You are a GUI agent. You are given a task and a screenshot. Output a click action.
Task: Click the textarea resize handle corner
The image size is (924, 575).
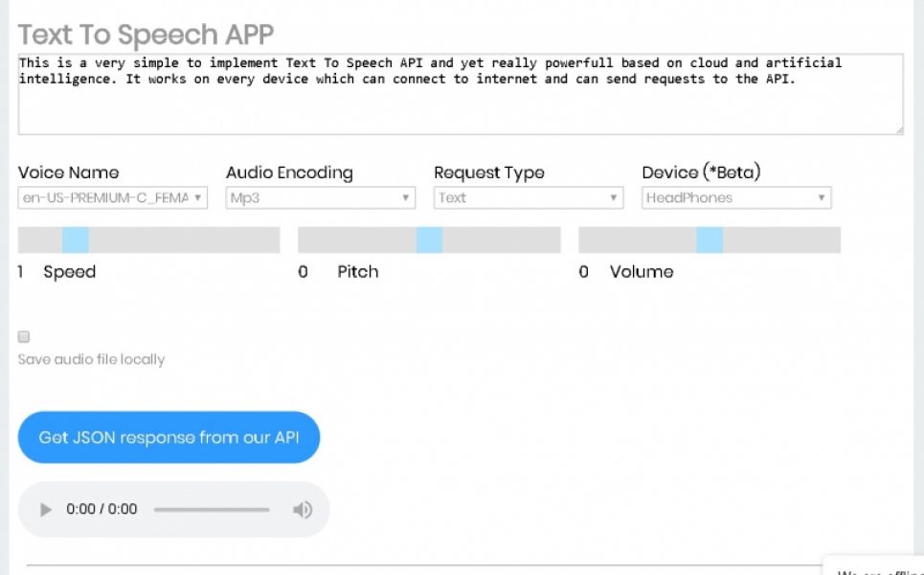(898, 129)
